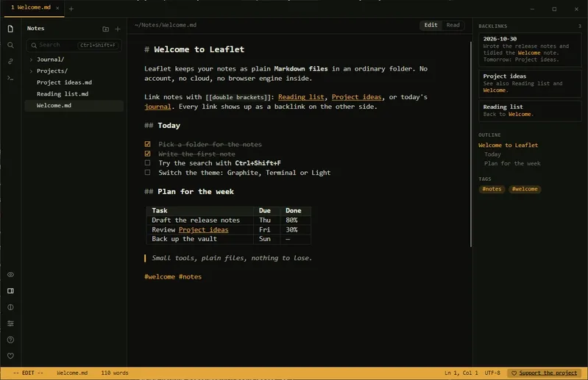Switch to Edit mode
This screenshot has height=380, width=588.
[x=431, y=25]
